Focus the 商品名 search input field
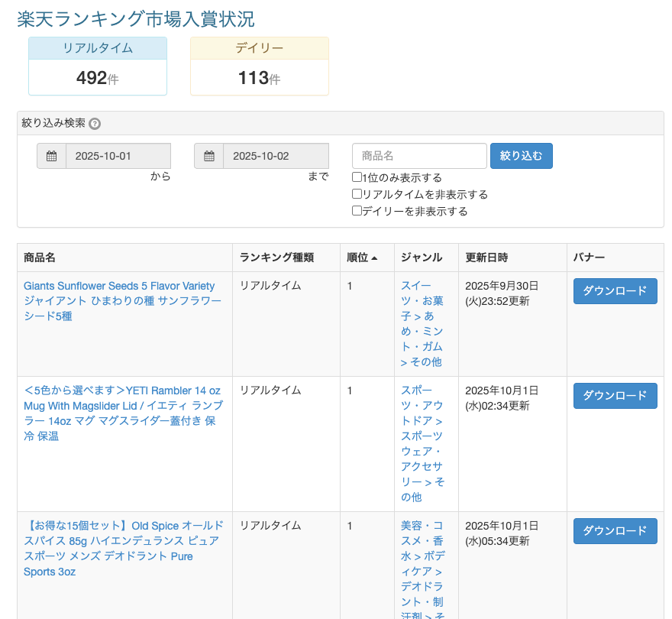672x619 pixels. [x=419, y=156]
